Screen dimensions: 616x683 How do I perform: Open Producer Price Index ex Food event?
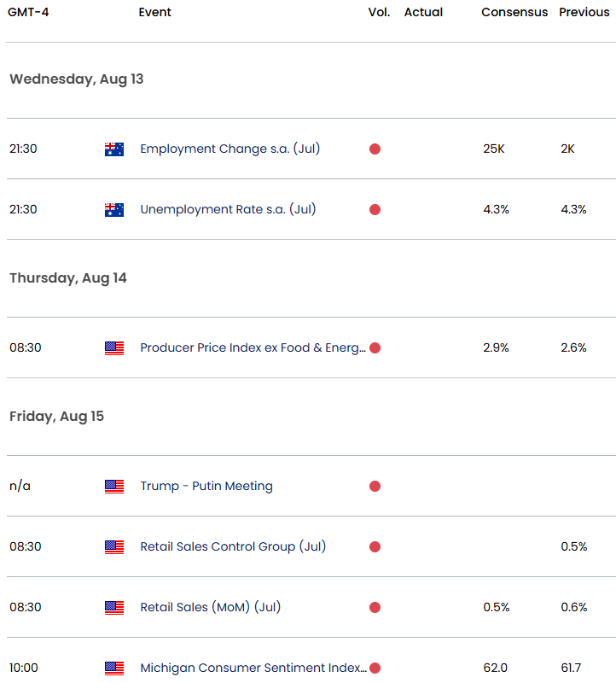point(253,347)
